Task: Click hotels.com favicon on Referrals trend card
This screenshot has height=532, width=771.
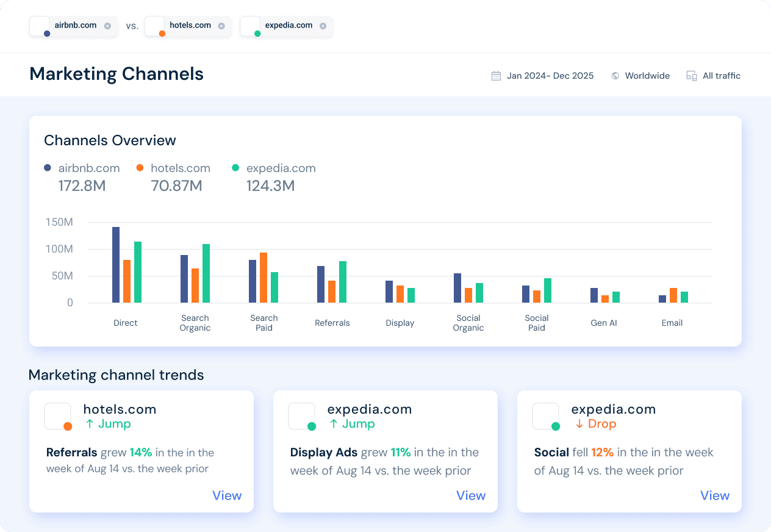Action: [57, 416]
